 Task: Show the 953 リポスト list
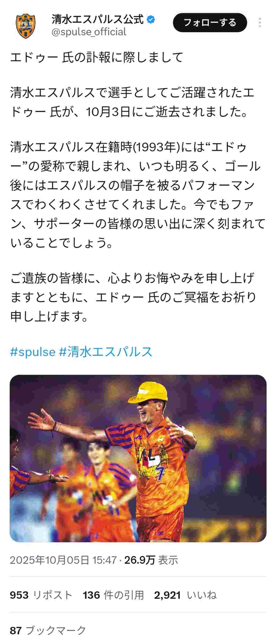pos(41,595)
